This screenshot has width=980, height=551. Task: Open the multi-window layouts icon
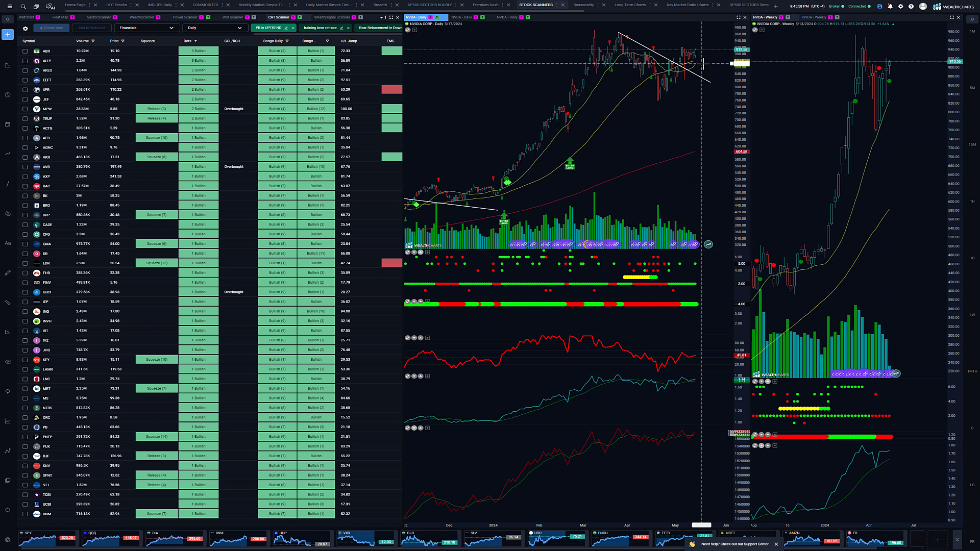36,7
